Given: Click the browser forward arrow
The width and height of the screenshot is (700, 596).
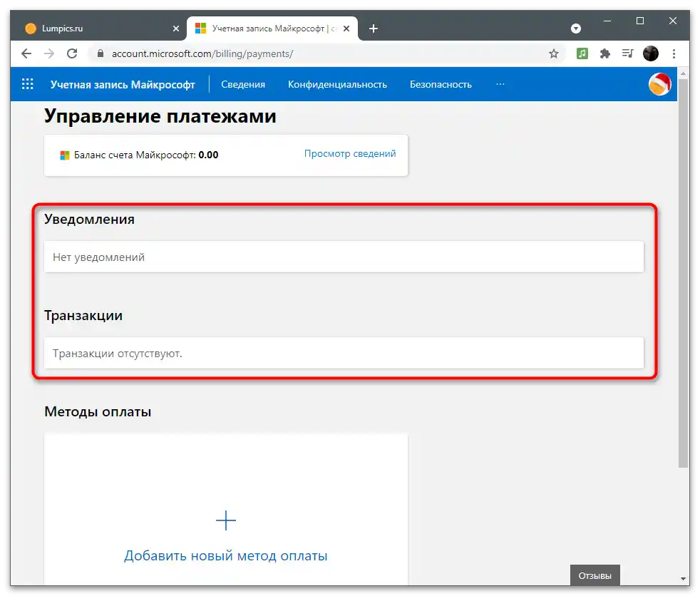Looking at the screenshot, I should pyautogui.click(x=49, y=53).
